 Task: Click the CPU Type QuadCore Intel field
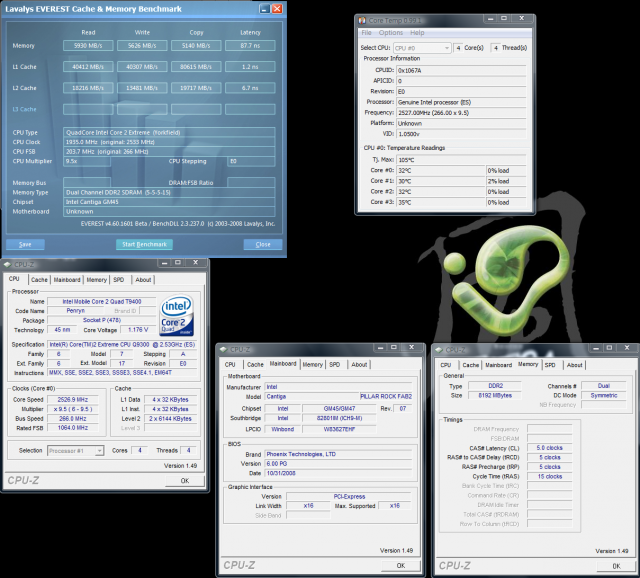pyautogui.click(x=169, y=132)
